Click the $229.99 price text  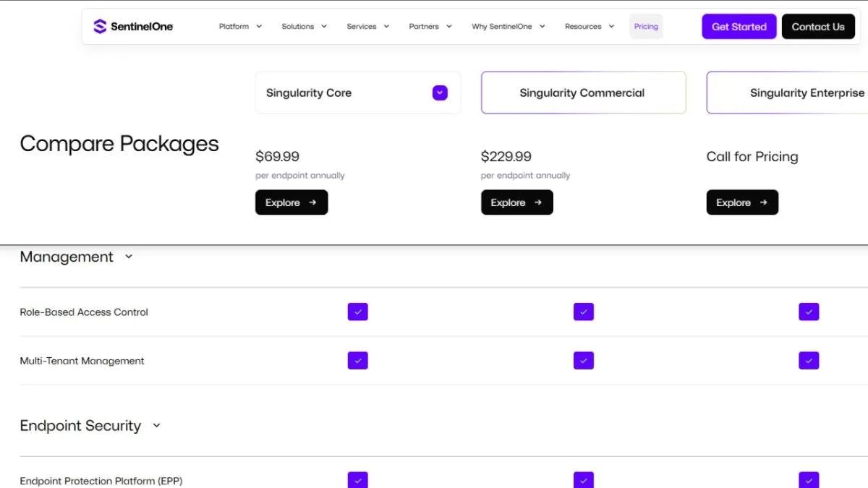[x=506, y=156]
